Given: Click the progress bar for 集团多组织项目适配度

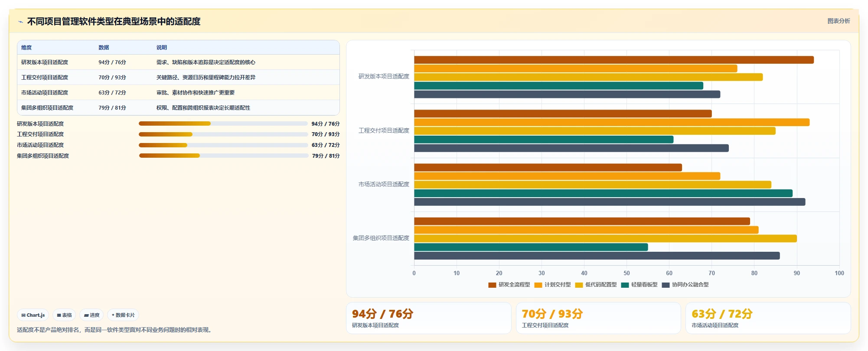Looking at the screenshot, I should click(x=224, y=156).
